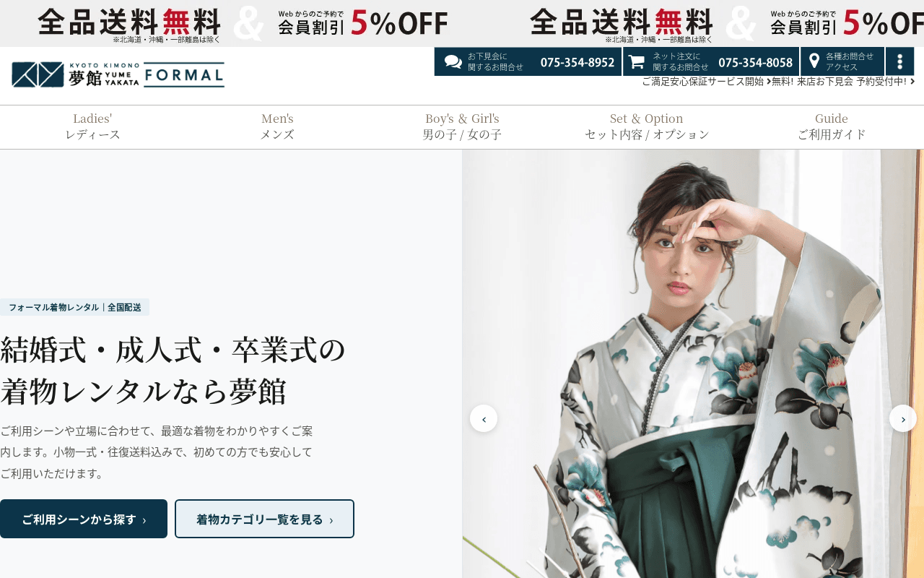Screen dimensions: 924x578
Task: Click the Yumeyakata Formal logo
Action: coord(118,75)
